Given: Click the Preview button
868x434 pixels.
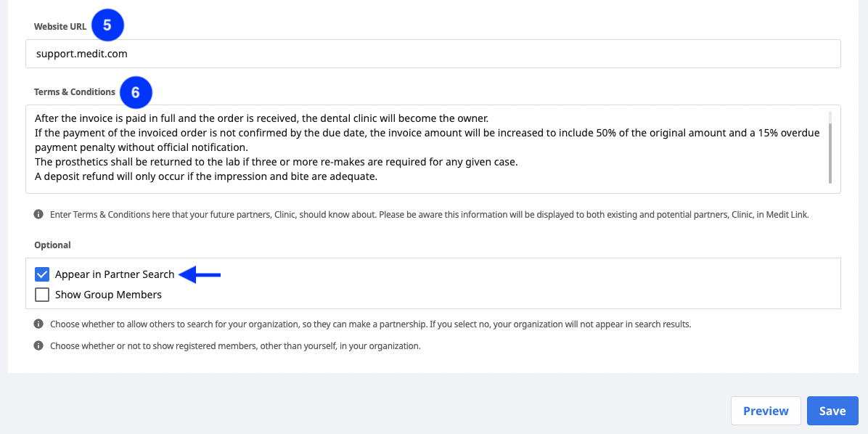Looking at the screenshot, I should [766, 411].
